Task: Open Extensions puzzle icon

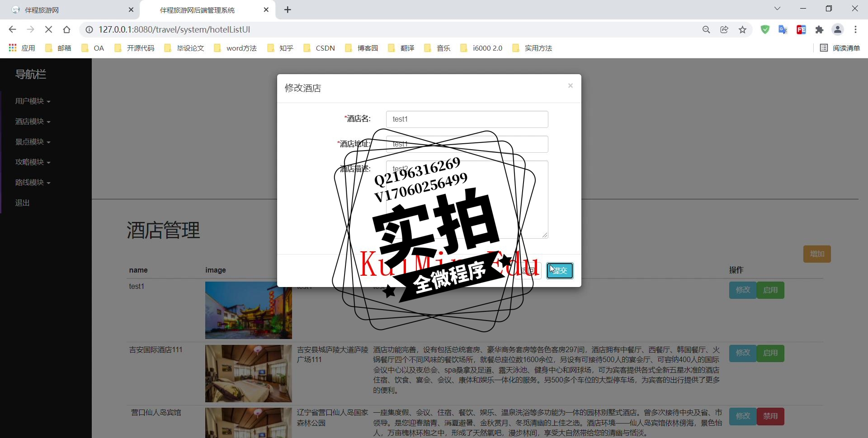Action: coord(819,29)
